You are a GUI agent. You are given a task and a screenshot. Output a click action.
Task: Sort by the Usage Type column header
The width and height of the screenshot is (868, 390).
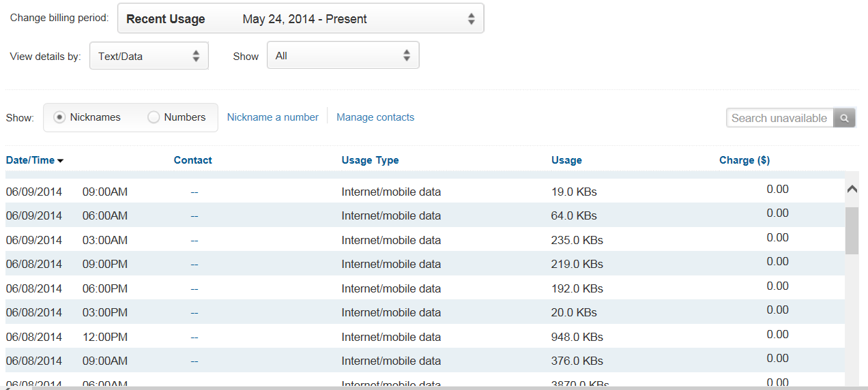(x=370, y=160)
